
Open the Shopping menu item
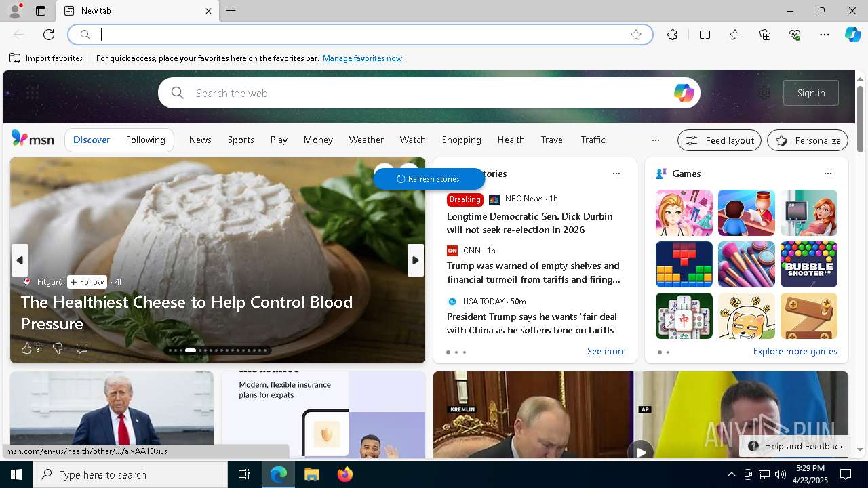[x=461, y=140]
